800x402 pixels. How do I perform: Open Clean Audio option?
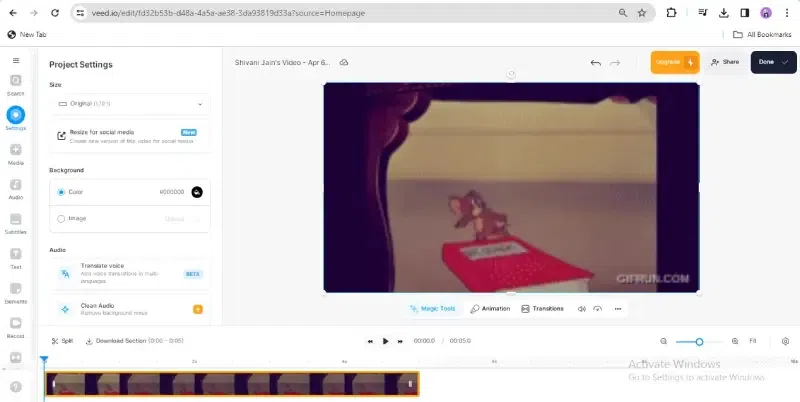pos(130,309)
